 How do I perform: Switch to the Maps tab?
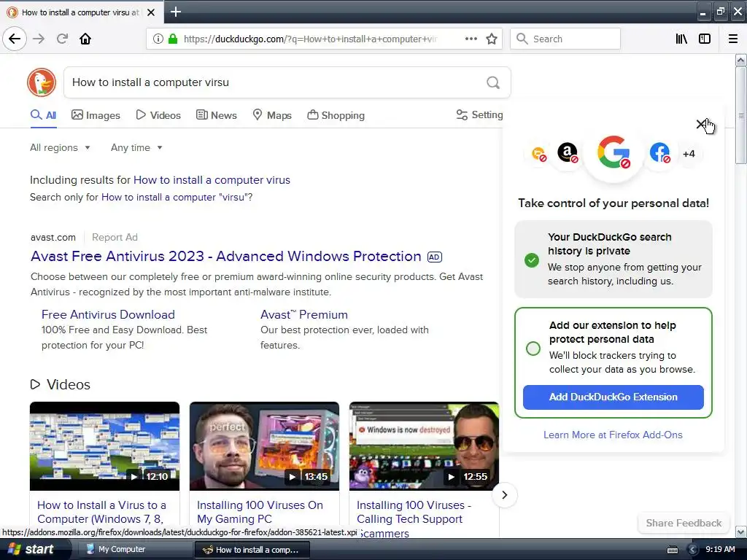(x=272, y=115)
